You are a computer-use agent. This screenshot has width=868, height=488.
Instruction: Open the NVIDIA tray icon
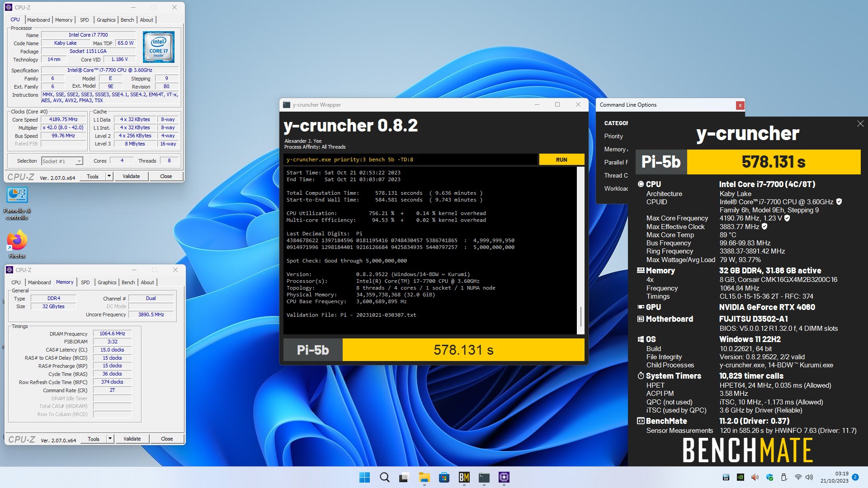pos(741,477)
